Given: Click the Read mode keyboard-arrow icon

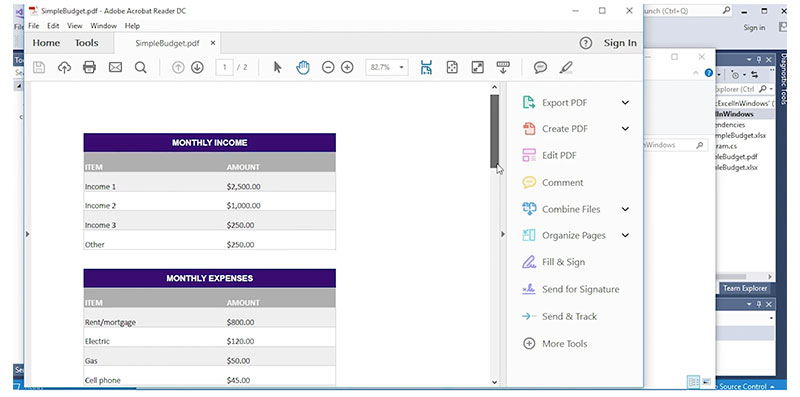Looking at the screenshot, I should click(x=503, y=67).
